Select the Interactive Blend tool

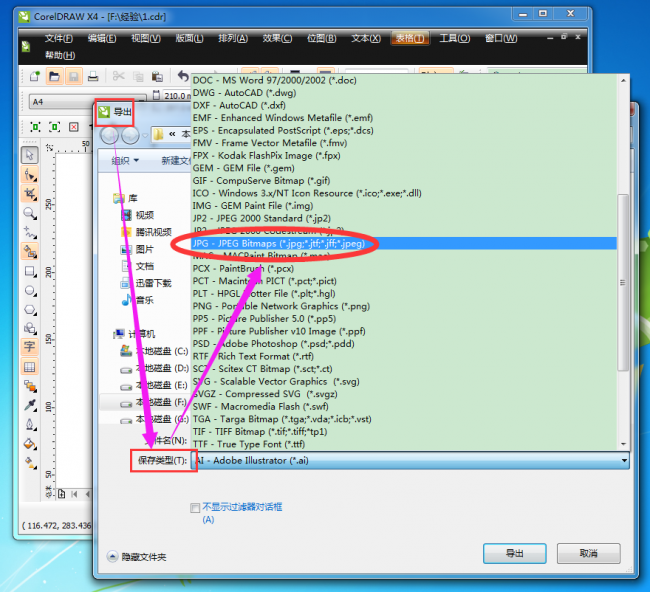coord(30,386)
